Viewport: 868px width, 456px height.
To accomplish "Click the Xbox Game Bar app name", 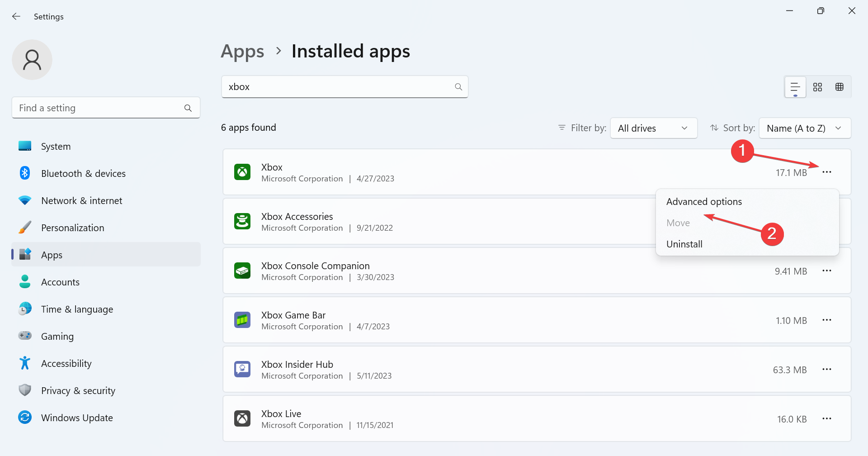I will click(x=293, y=315).
